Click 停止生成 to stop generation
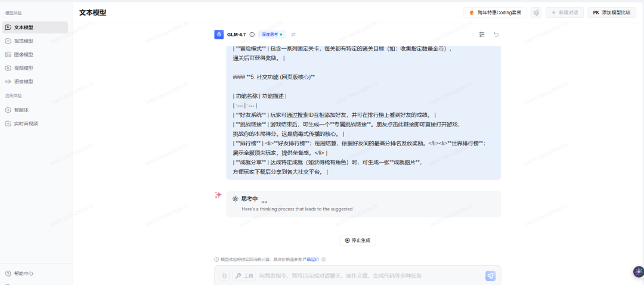Screen dimensions: 644x285 [x=357, y=240]
